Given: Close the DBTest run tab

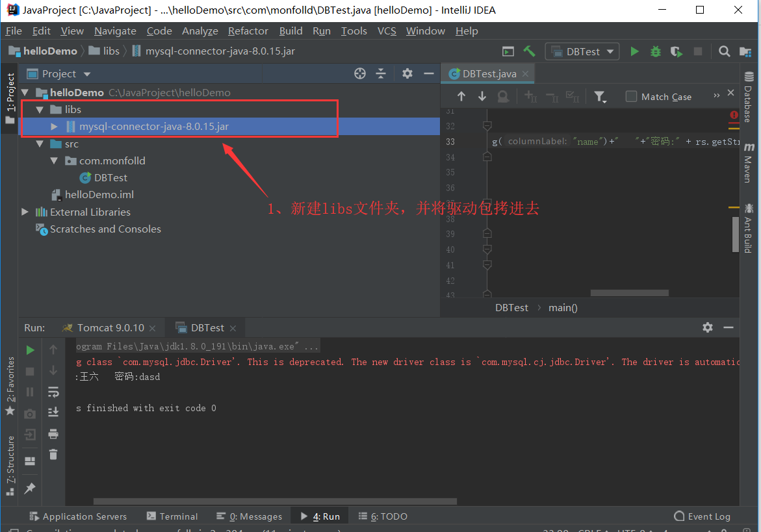Looking at the screenshot, I should coord(233,328).
